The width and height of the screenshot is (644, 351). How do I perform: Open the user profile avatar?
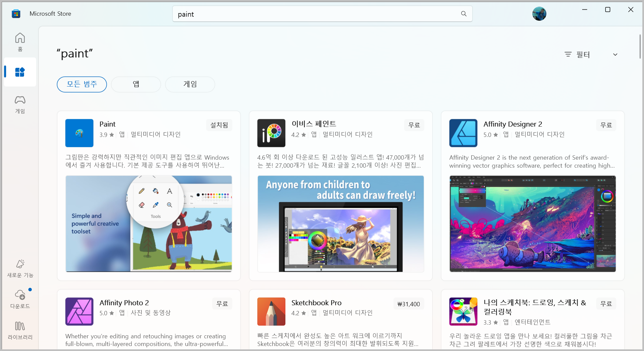click(x=539, y=14)
